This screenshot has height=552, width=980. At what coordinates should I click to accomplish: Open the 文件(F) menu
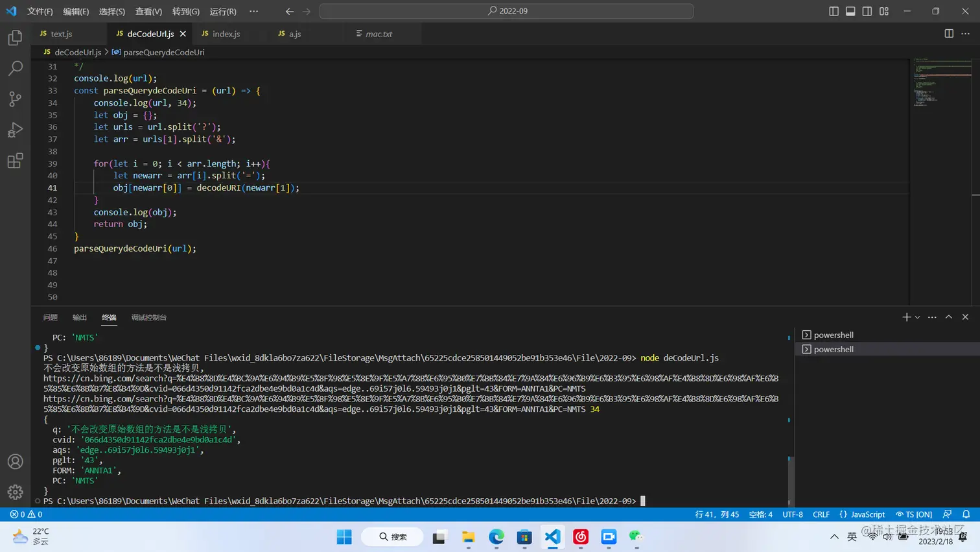40,12
